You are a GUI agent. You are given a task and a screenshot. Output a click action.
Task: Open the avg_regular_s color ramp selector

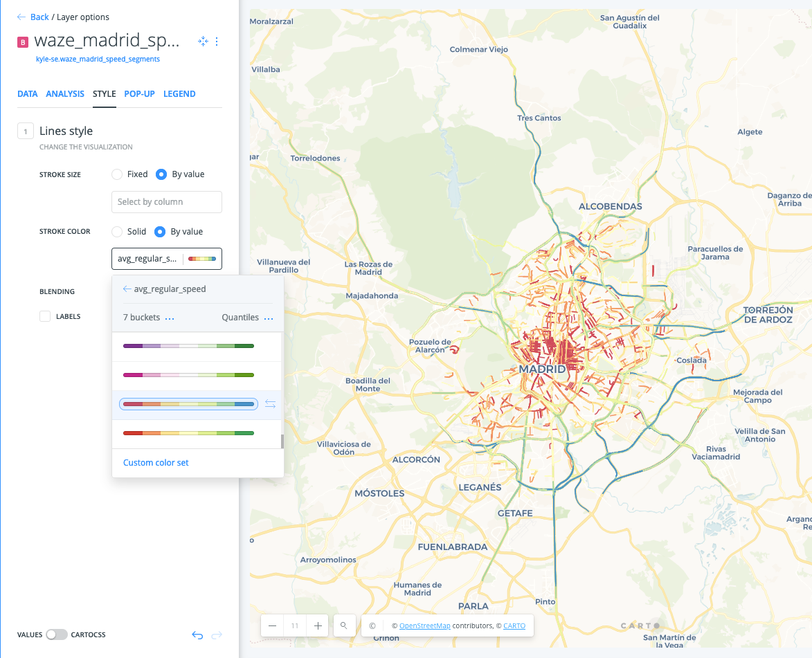pyautogui.click(x=166, y=259)
